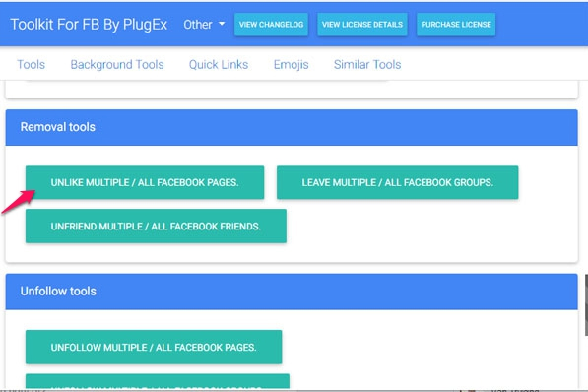The height and width of the screenshot is (392, 588).
Task: Click Unfriend Multiple / All Facebook Friends
Action: [x=156, y=227]
